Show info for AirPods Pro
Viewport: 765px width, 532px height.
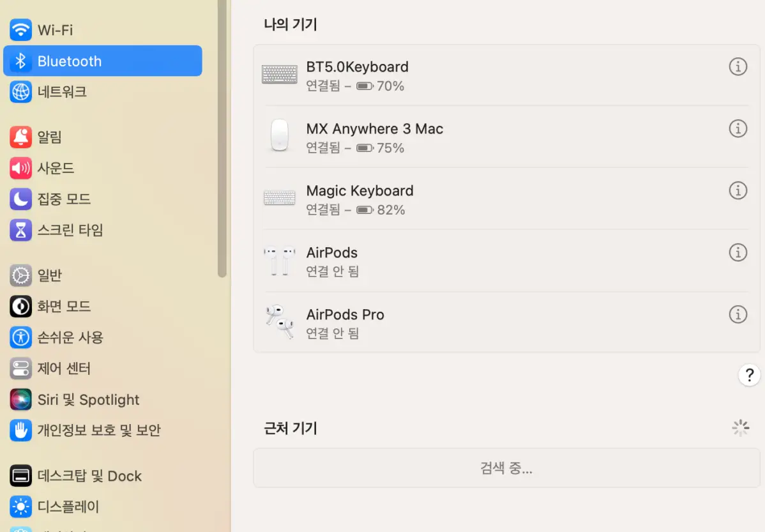click(x=738, y=314)
